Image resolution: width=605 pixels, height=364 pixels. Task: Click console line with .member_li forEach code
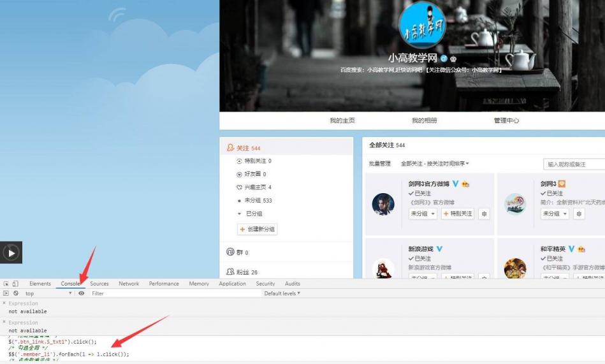coord(69,354)
